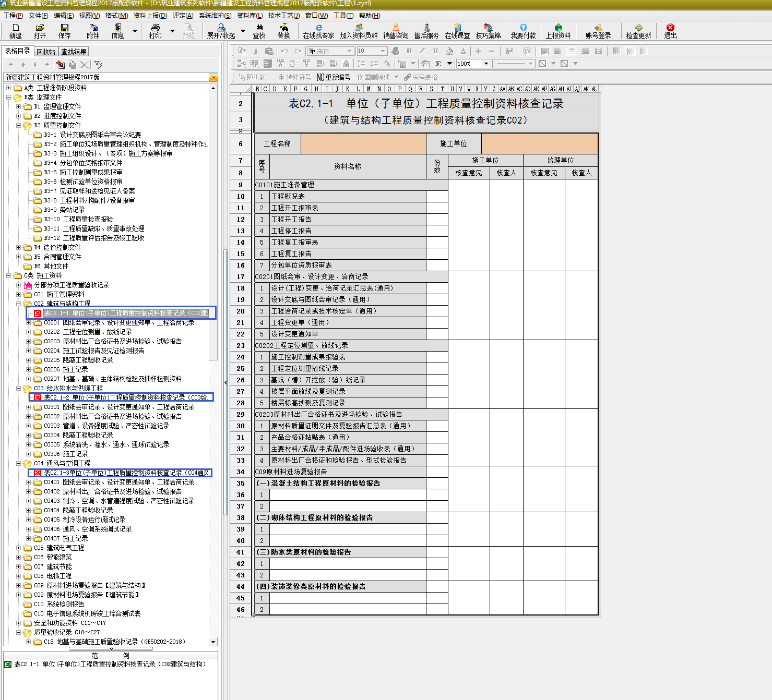Image resolution: width=772 pixels, height=700 pixels.
Task: Open the 打印 dropdown arrow
Action: click(x=173, y=31)
